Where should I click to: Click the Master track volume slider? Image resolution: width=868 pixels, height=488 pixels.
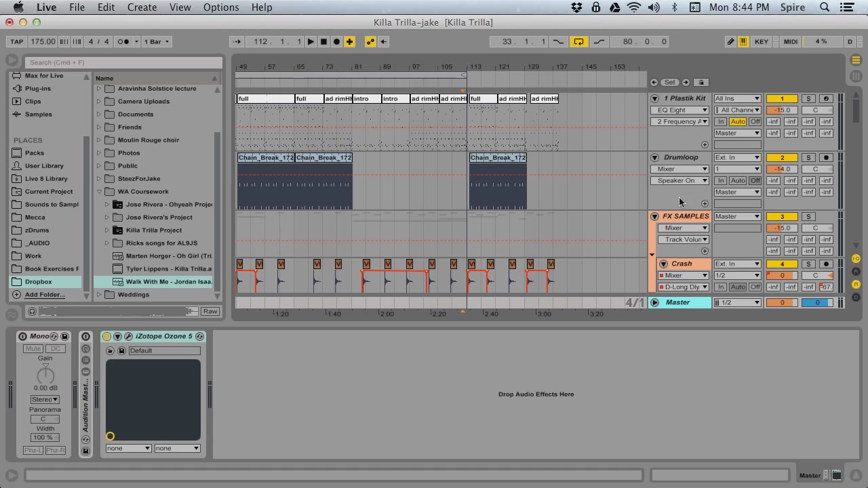(x=782, y=302)
